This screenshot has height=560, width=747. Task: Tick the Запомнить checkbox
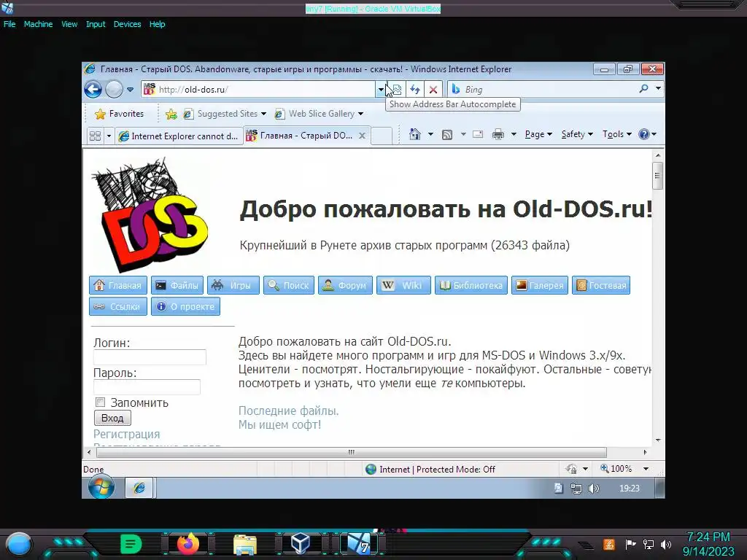click(100, 402)
